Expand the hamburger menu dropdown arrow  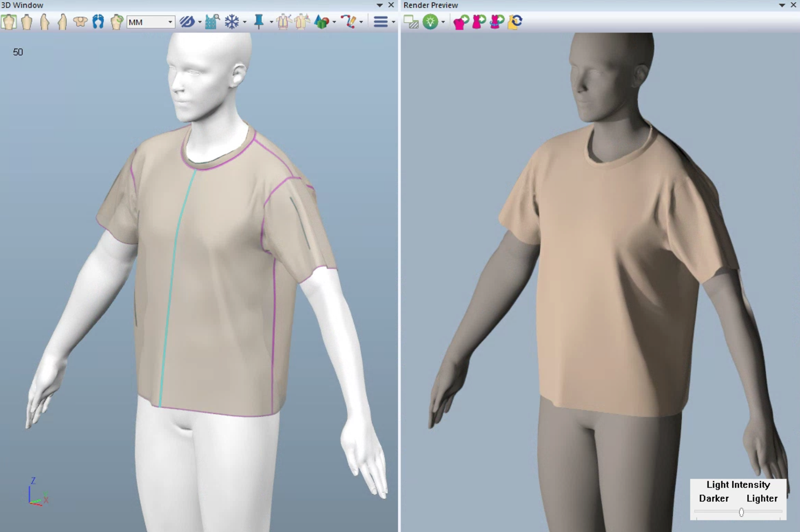[x=393, y=22]
